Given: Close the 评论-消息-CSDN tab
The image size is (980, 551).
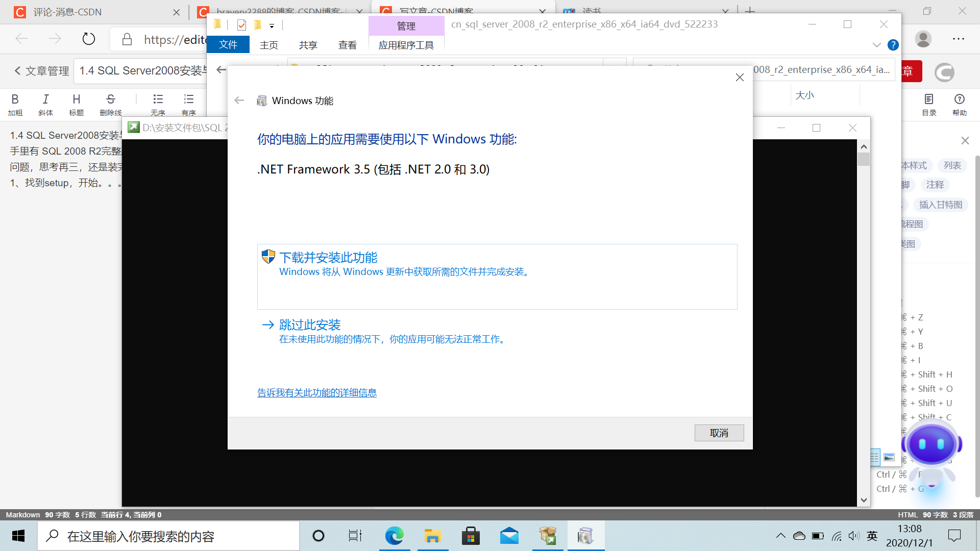Looking at the screenshot, I should click(177, 12).
